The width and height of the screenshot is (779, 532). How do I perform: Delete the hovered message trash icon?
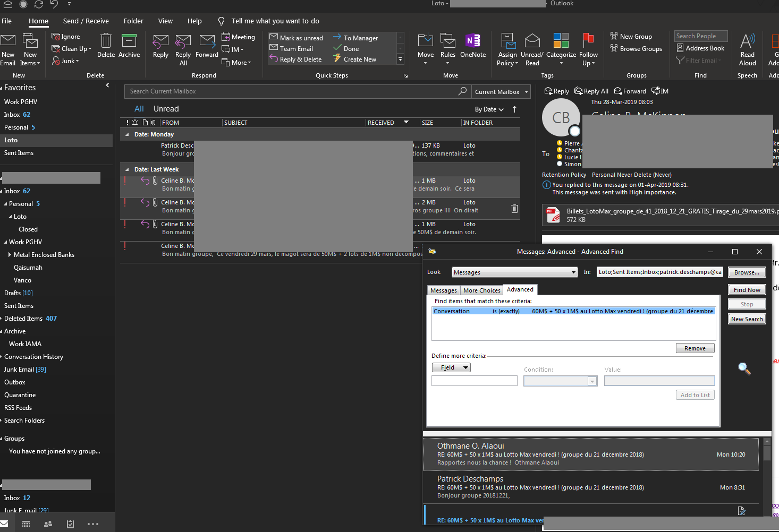(514, 209)
